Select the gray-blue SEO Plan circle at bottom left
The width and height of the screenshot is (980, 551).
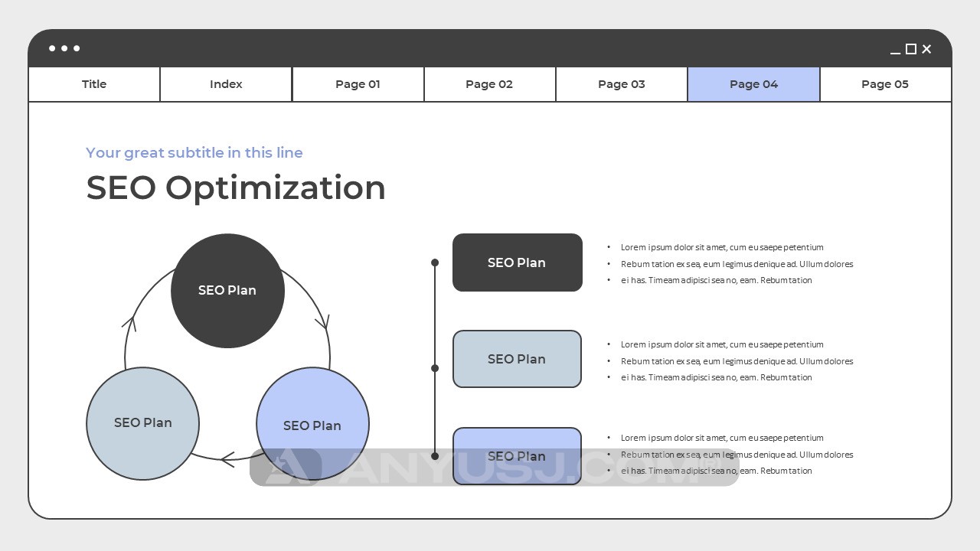click(x=143, y=423)
